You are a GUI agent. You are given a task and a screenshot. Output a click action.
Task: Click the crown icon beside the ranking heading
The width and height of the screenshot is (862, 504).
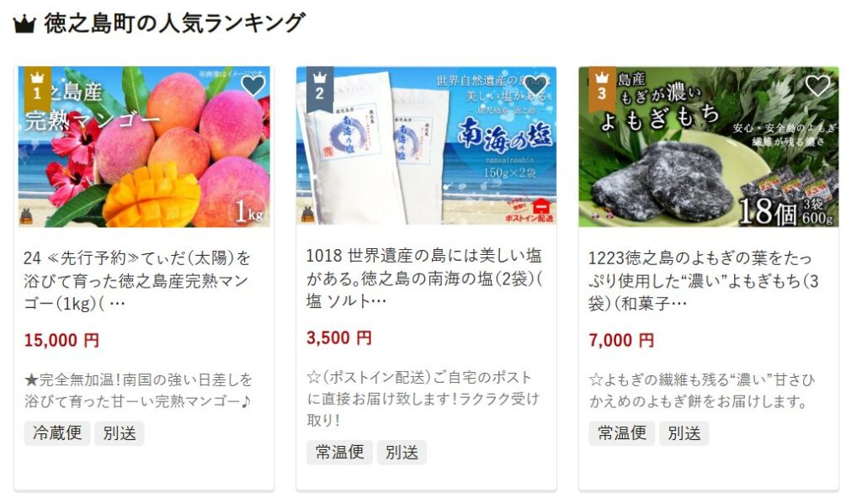24,24
